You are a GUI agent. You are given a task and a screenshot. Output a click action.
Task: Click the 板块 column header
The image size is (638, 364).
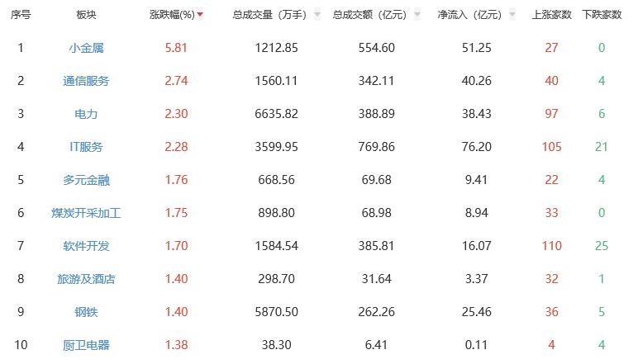click(x=86, y=15)
